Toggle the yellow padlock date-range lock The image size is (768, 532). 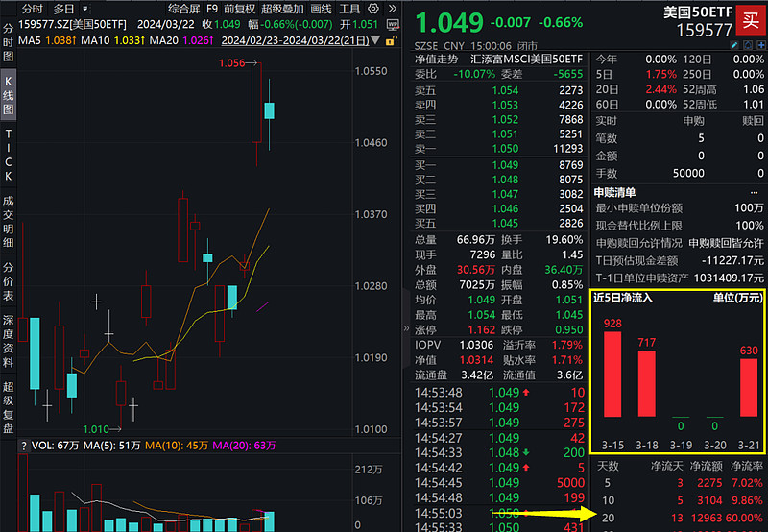391,40
